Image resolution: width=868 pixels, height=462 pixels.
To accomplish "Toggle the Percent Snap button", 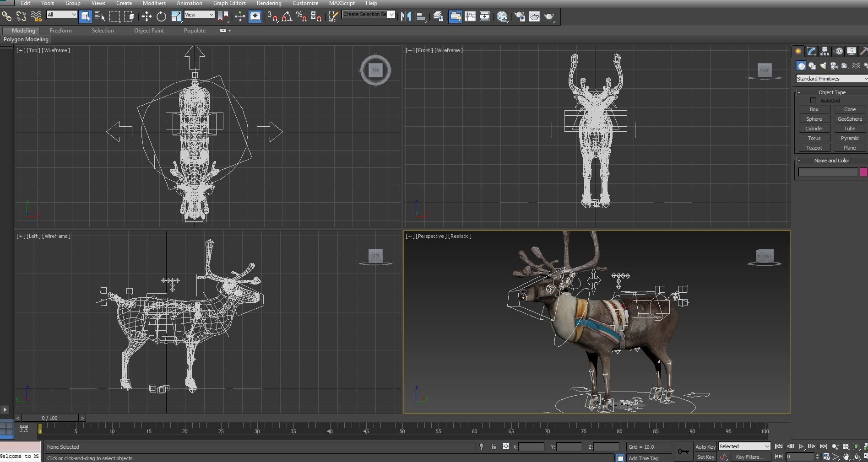I will pos(301,16).
